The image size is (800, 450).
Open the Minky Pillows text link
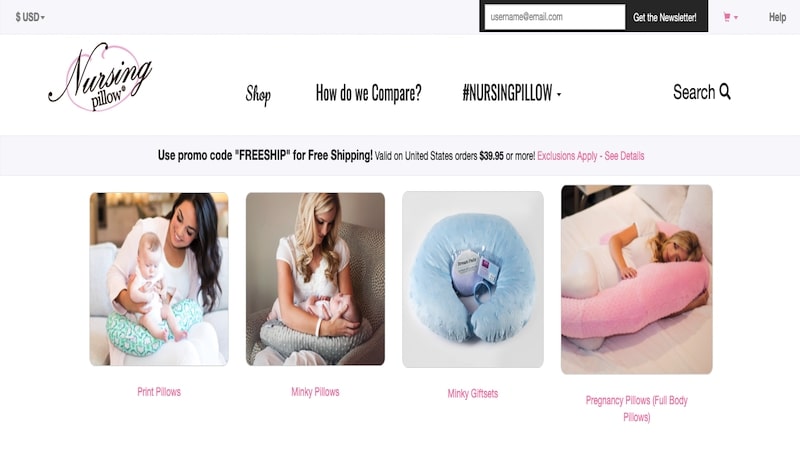[x=315, y=392]
